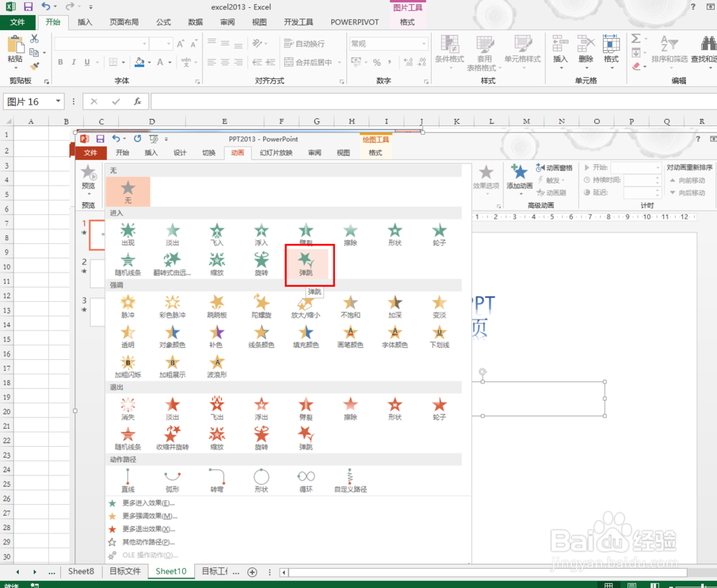Expand the Name Box dropdown arrow
Screen dimensions: 717x588
(x=58, y=101)
